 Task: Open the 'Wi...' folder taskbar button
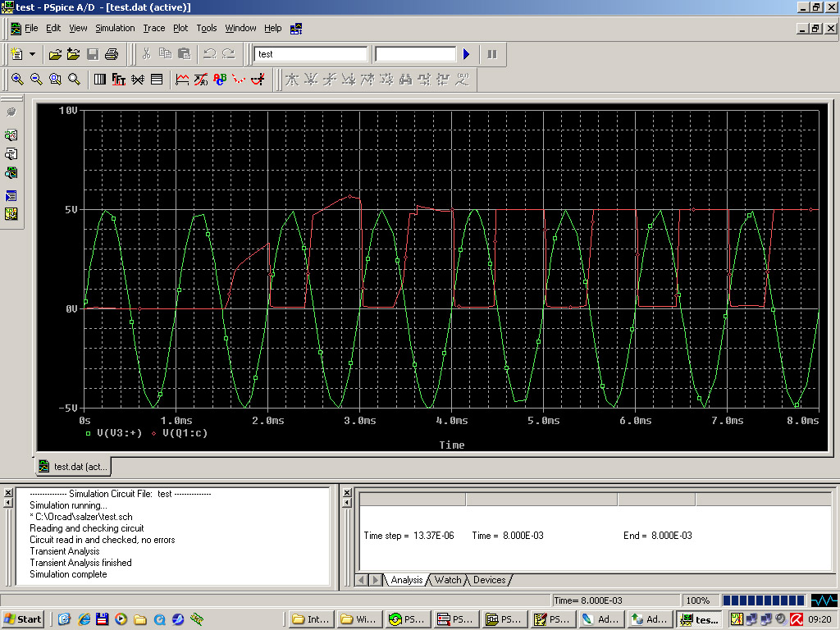click(x=360, y=619)
